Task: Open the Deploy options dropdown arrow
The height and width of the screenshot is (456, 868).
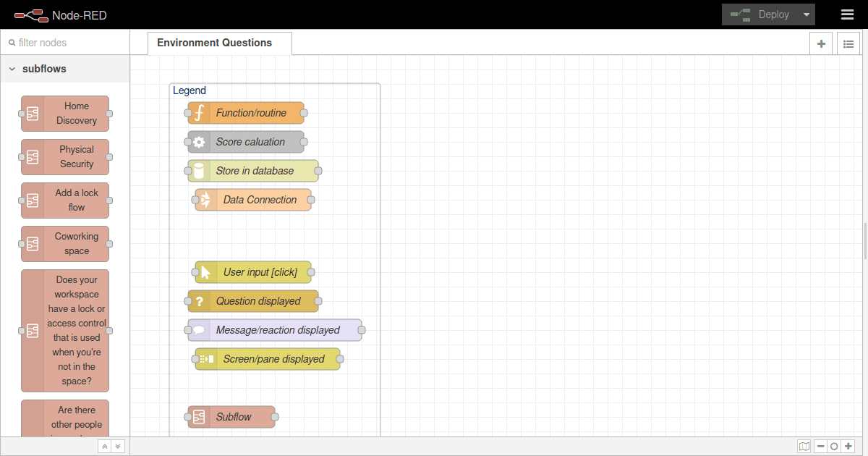Action: (806, 14)
